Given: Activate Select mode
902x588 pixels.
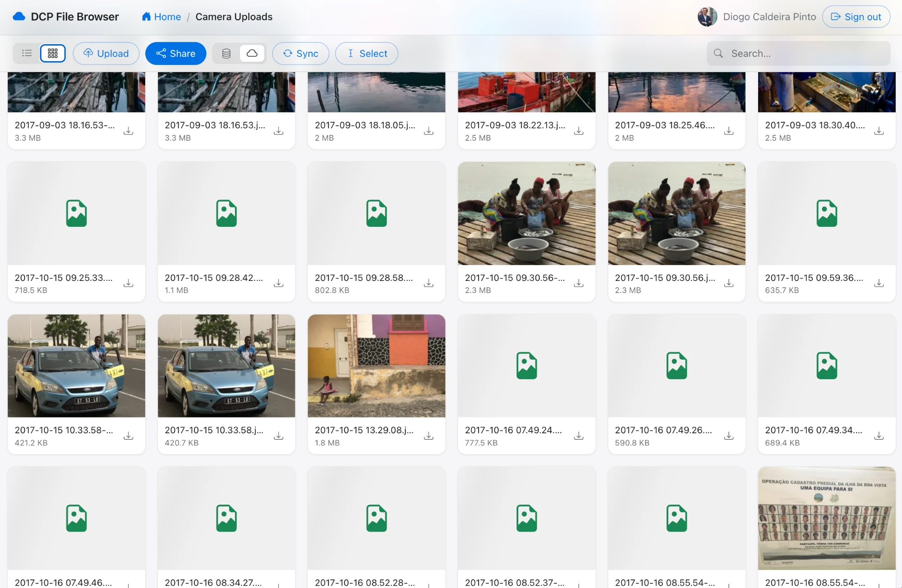Looking at the screenshot, I should coord(367,53).
